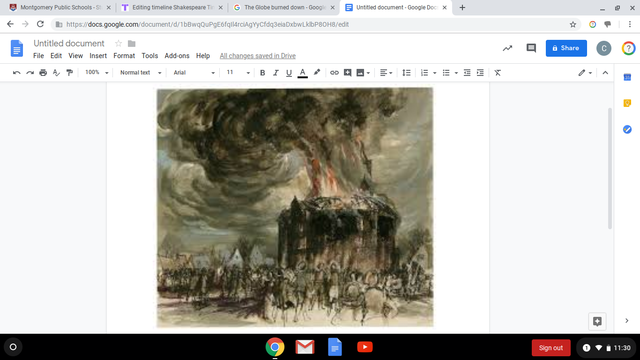Decrease the indent

pos(467,73)
